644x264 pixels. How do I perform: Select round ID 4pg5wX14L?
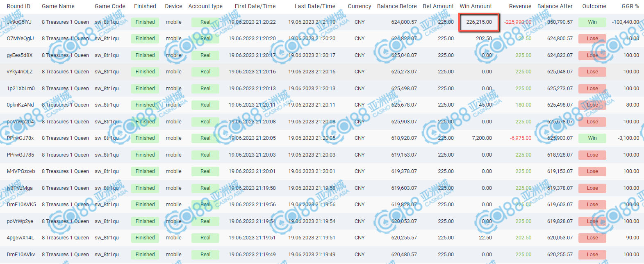point(20,238)
